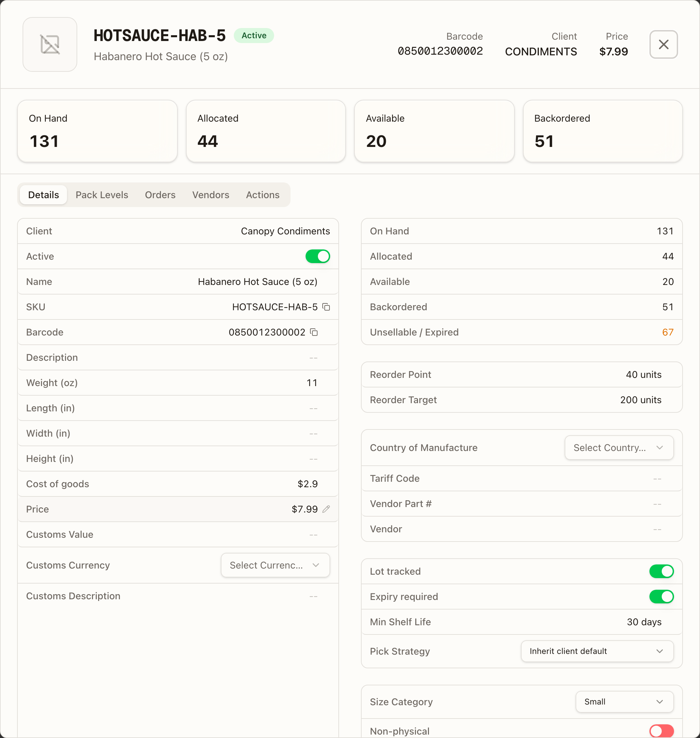Turn off Expiry required toggle
700x738 pixels.
click(x=661, y=597)
